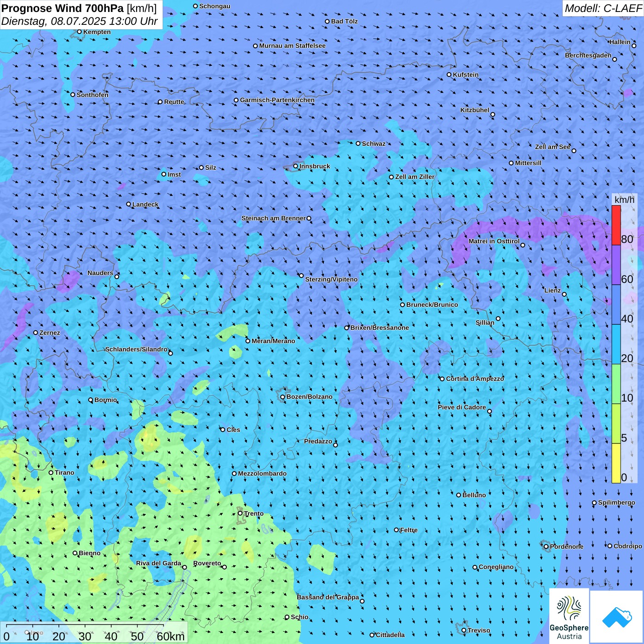Click the Riva del Garda label
This screenshot has width=644, height=644.
[158, 563]
